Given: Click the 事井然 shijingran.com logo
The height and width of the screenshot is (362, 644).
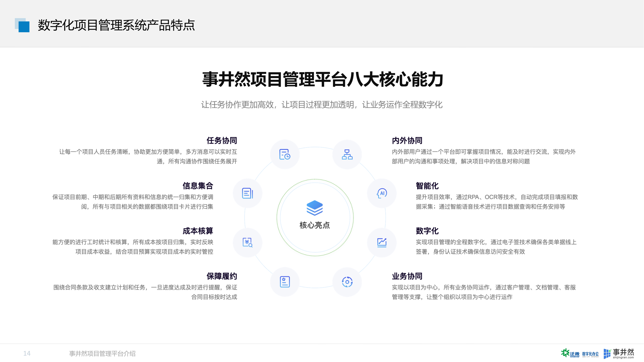Looking at the screenshot, I should [x=619, y=353].
